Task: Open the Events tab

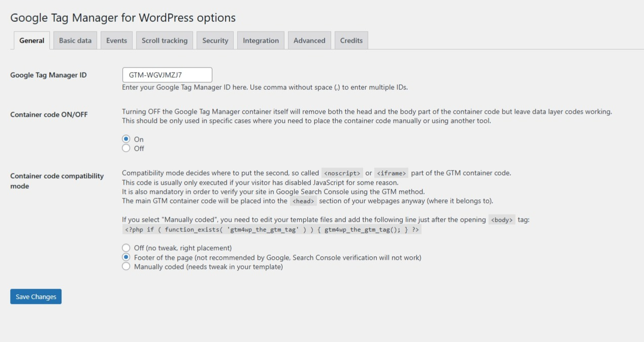Action: (116, 41)
